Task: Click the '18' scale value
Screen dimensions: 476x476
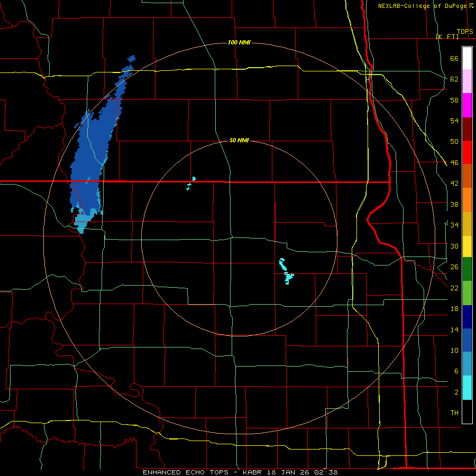Action: [x=454, y=309]
